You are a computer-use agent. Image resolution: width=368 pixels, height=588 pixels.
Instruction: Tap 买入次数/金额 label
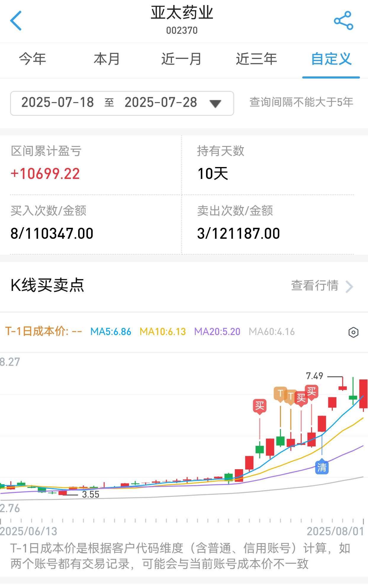click(x=49, y=211)
